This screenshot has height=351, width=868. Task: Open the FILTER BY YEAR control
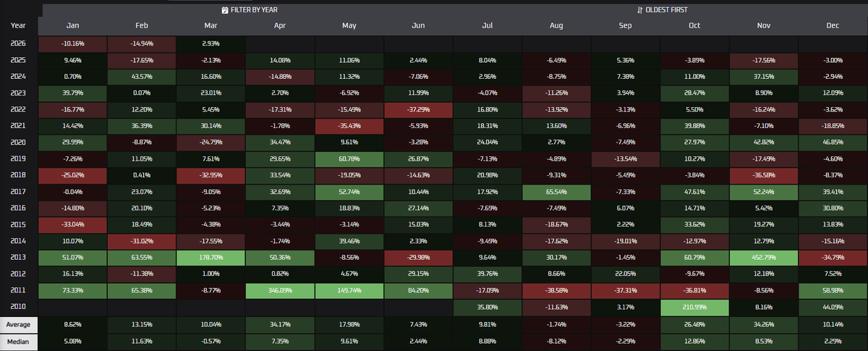(x=249, y=10)
